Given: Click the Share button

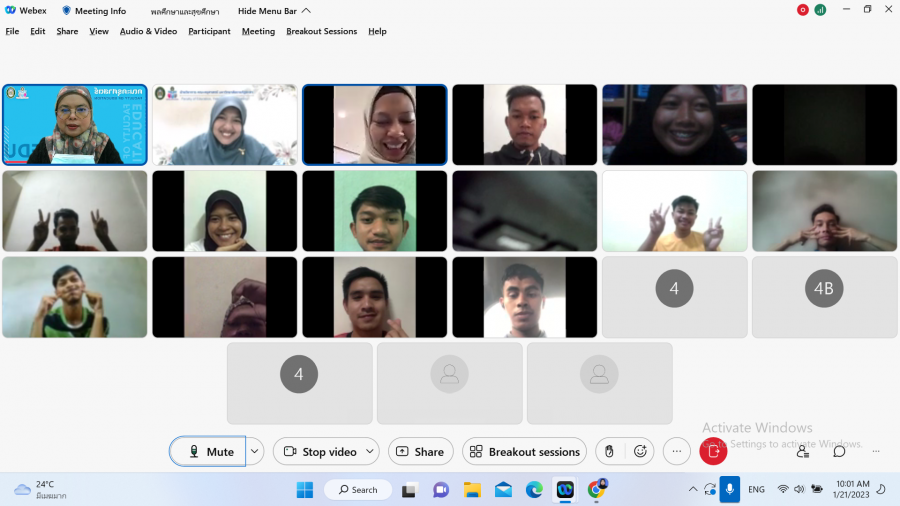Looking at the screenshot, I should pyautogui.click(x=420, y=452).
